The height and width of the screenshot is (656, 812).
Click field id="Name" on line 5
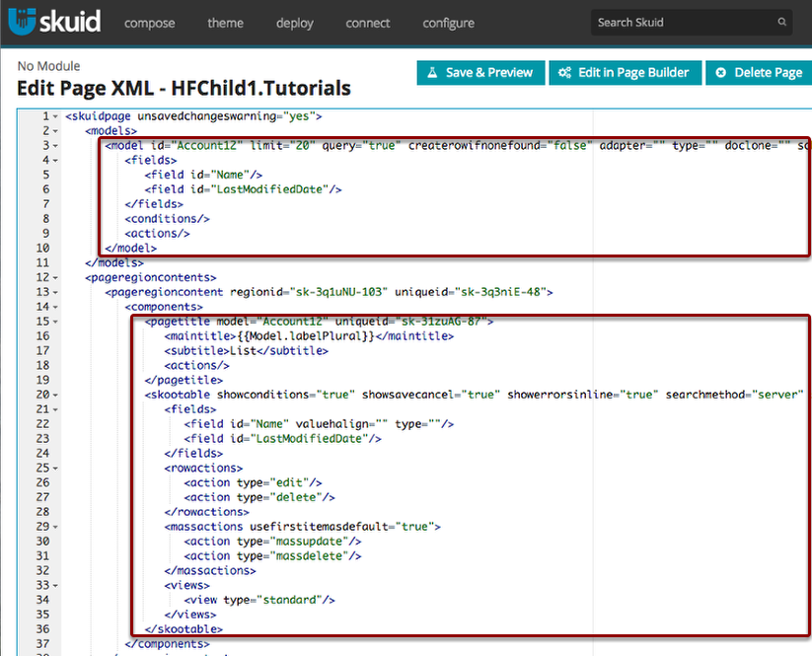[203, 175]
